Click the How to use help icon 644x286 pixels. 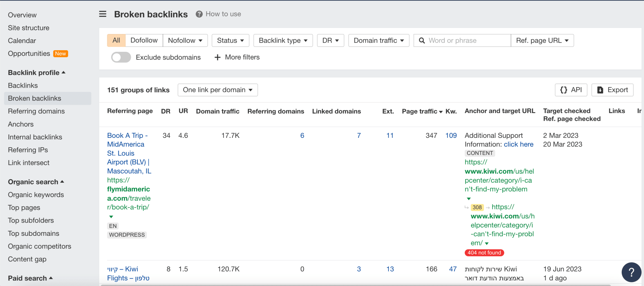199,14
